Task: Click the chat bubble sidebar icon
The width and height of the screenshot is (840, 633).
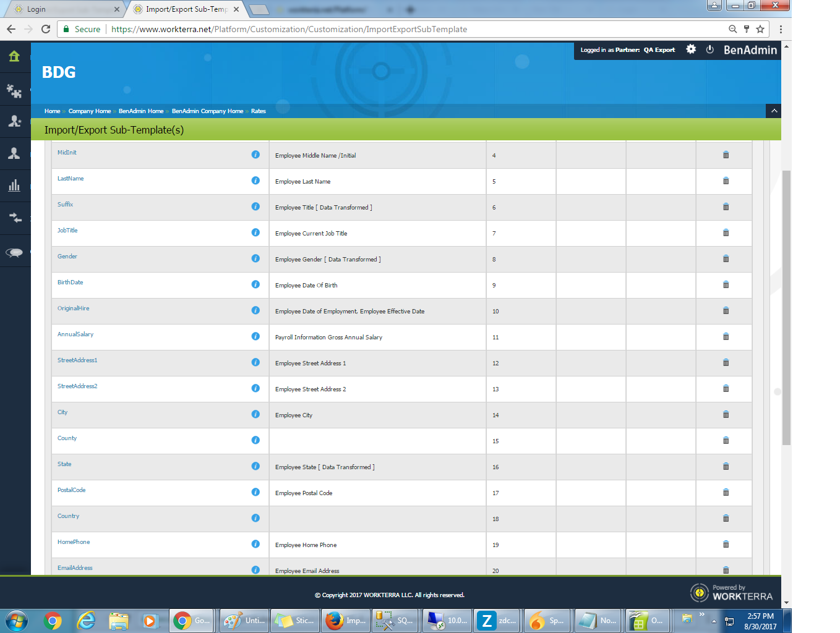Action: [x=14, y=252]
